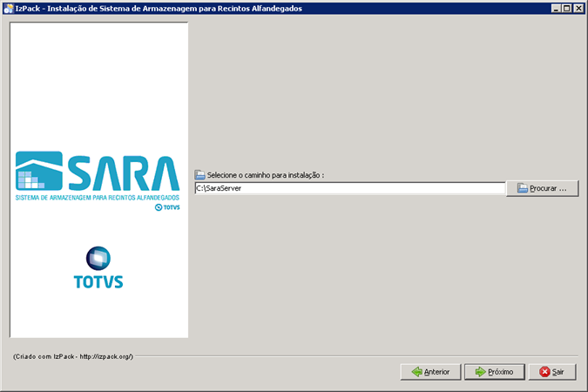Click the Procurar browse button
The height and width of the screenshot is (392, 588).
542,188
